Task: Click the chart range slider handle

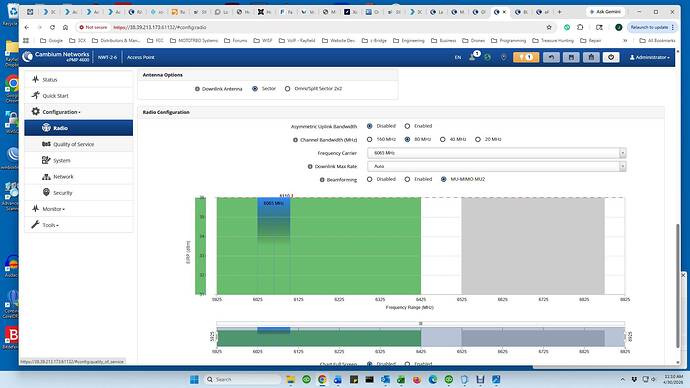Action: point(421,323)
